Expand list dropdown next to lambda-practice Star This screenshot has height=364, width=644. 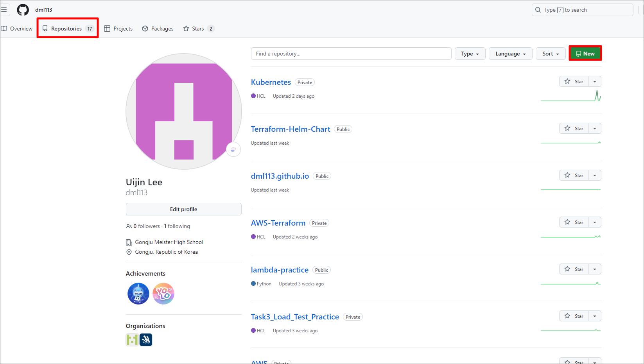pyautogui.click(x=595, y=269)
